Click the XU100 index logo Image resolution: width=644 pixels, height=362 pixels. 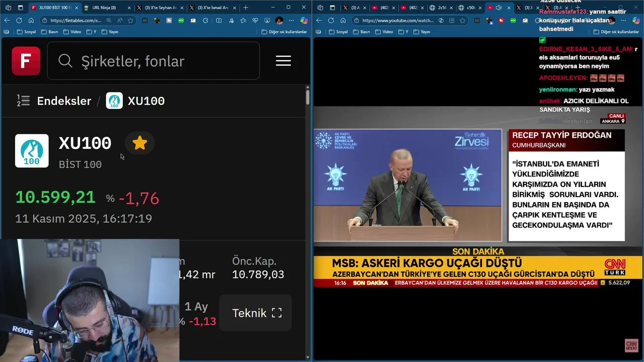click(32, 150)
